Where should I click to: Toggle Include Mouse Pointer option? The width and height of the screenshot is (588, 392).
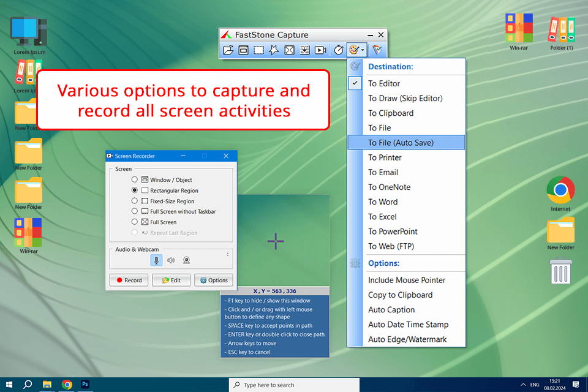point(406,280)
